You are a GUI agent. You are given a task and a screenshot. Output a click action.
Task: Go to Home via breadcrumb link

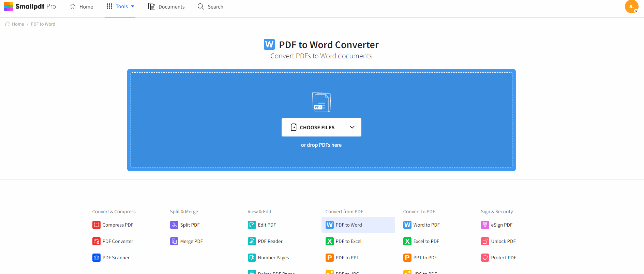(x=15, y=24)
